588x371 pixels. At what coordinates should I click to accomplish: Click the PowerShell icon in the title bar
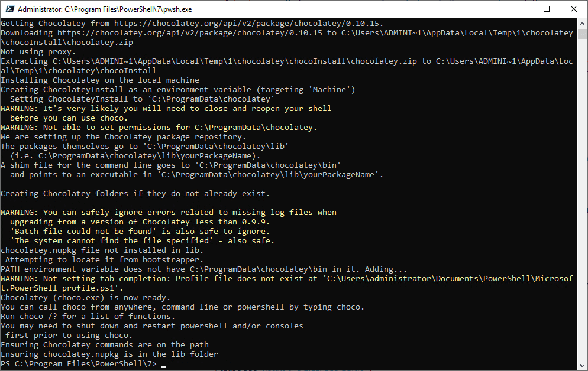(9, 9)
